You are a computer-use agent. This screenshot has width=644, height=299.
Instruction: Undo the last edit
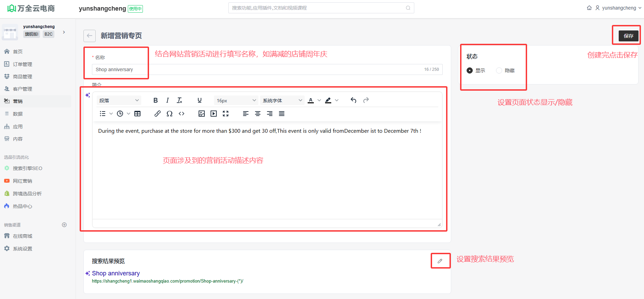(x=353, y=100)
